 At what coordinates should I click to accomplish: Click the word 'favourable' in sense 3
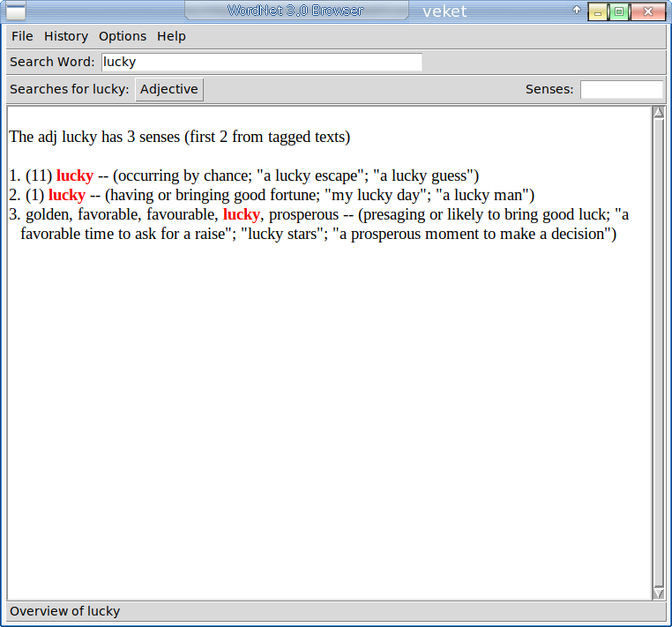(182, 214)
